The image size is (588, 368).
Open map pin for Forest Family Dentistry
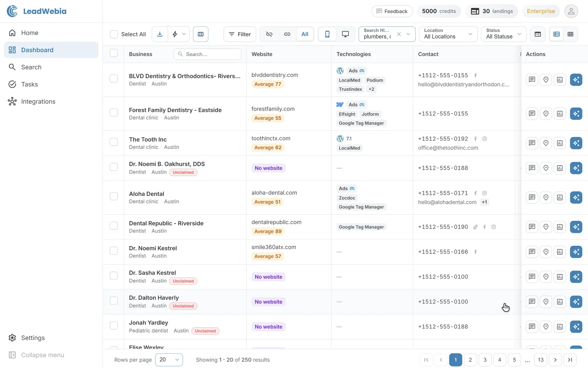[546, 114]
